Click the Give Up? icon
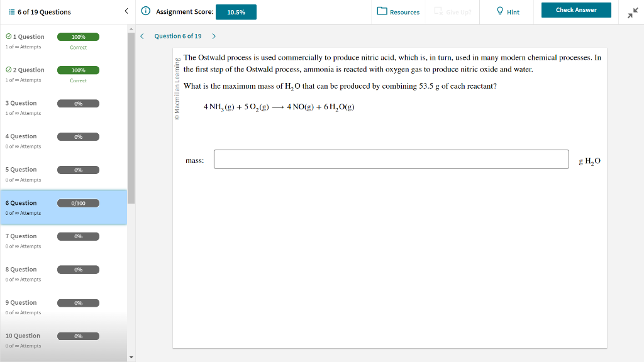Viewport: 644px width, 362px height. [438, 11]
